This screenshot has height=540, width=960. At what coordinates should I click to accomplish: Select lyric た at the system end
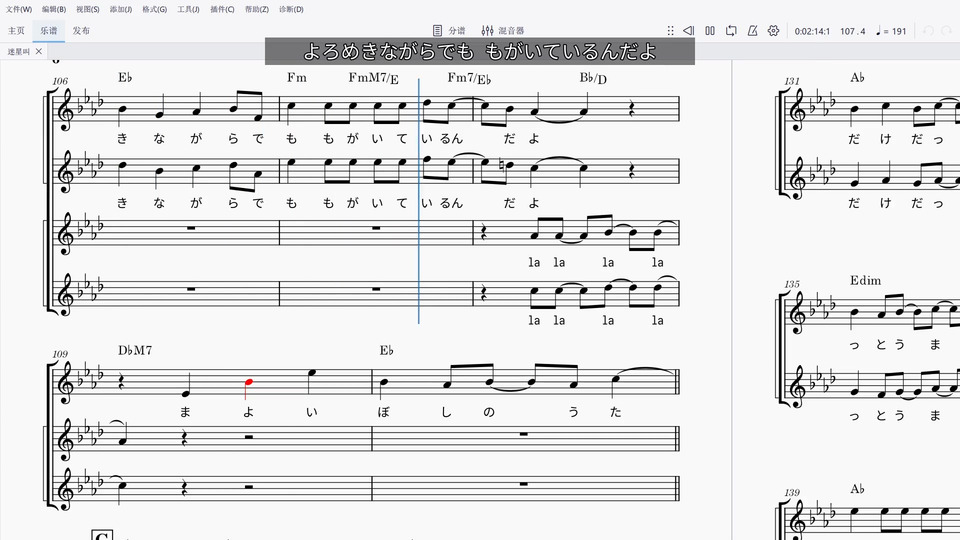tap(615, 412)
